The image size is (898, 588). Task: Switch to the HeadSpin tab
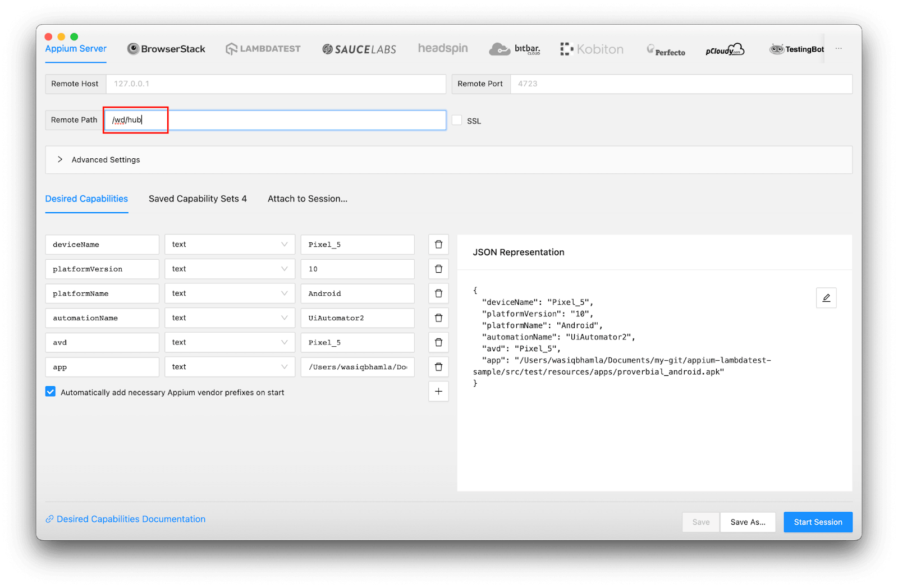pos(443,48)
